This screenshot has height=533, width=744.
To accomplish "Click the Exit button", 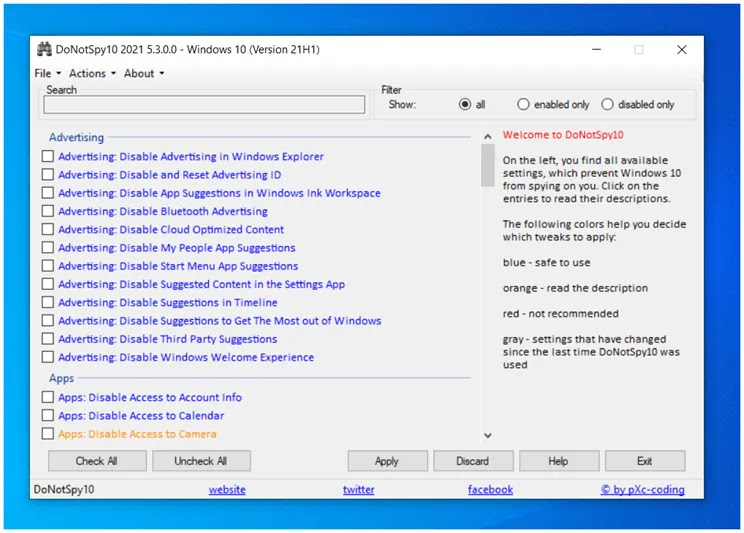I will [645, 461].
